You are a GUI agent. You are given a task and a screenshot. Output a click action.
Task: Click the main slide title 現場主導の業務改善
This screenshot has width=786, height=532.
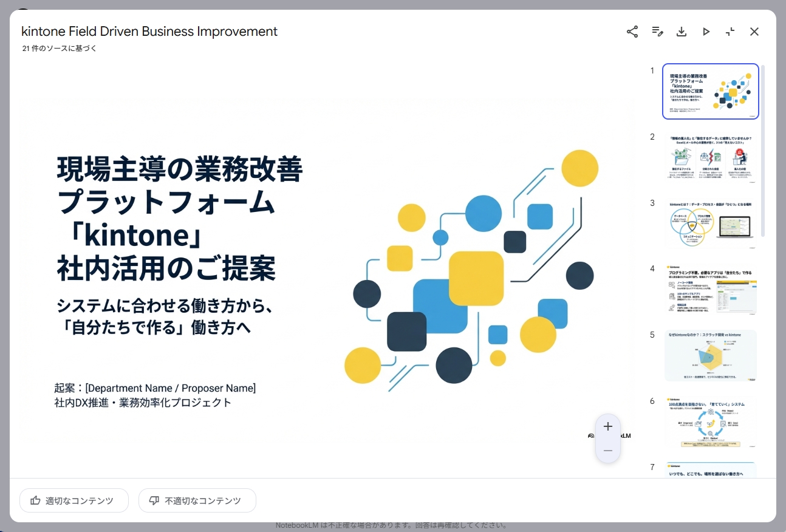pos(180,169)
